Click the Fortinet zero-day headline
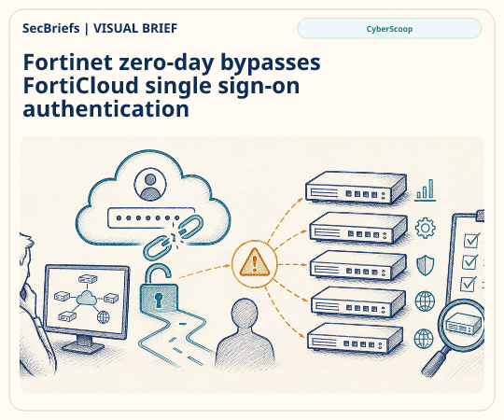The width and height of the screenshot is (504, 420). (x=172, y=86)
